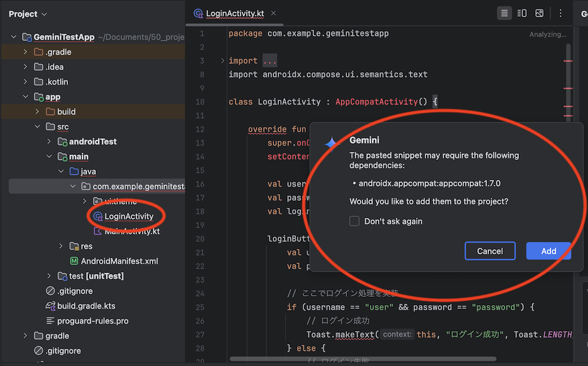Click the java folder icon
This screenshot has width=588, height=366.
click(x=74, y=172)
